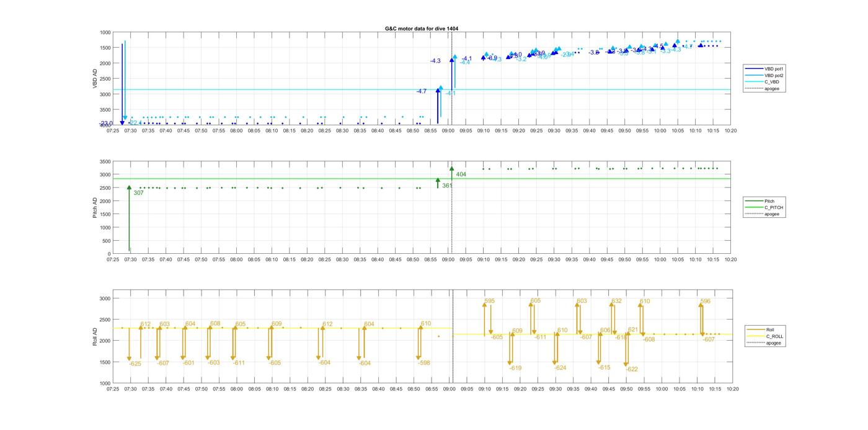Image resolution: width=868 pixels, height=430 pixels.
Task: Click the pitch value label '307'
Action: [138, 193]
